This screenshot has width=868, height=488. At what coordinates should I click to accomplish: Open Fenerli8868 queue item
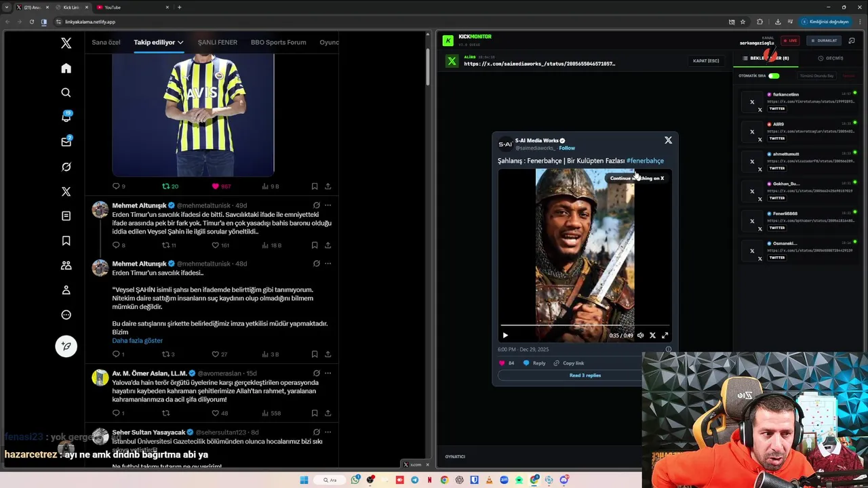(799, 221)
